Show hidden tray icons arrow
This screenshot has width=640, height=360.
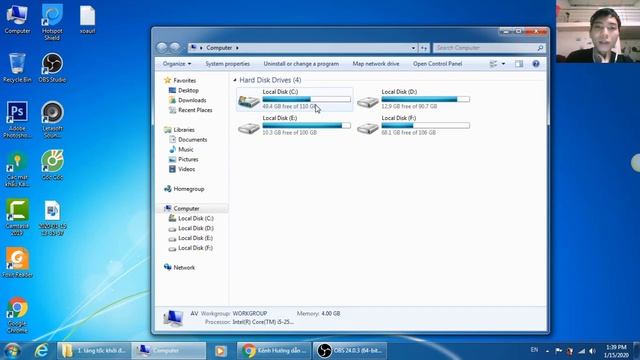point(547,351)
